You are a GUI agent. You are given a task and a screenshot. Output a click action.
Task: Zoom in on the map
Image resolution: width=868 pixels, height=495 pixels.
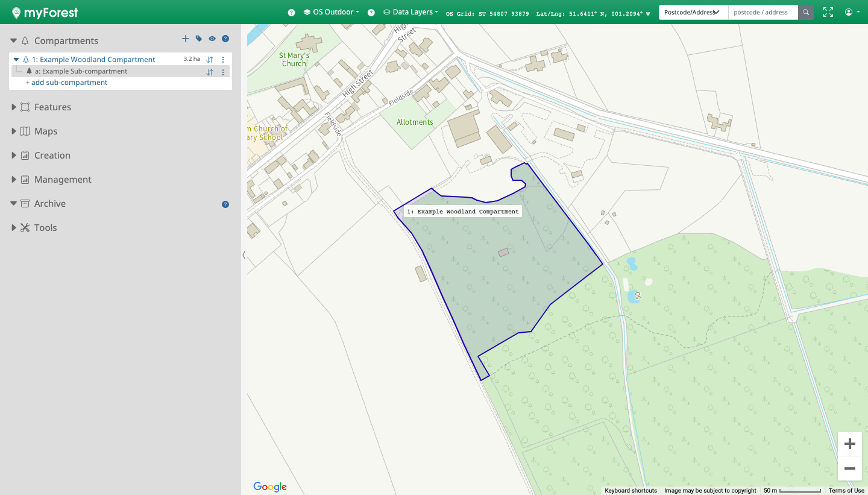coord(850,444)
